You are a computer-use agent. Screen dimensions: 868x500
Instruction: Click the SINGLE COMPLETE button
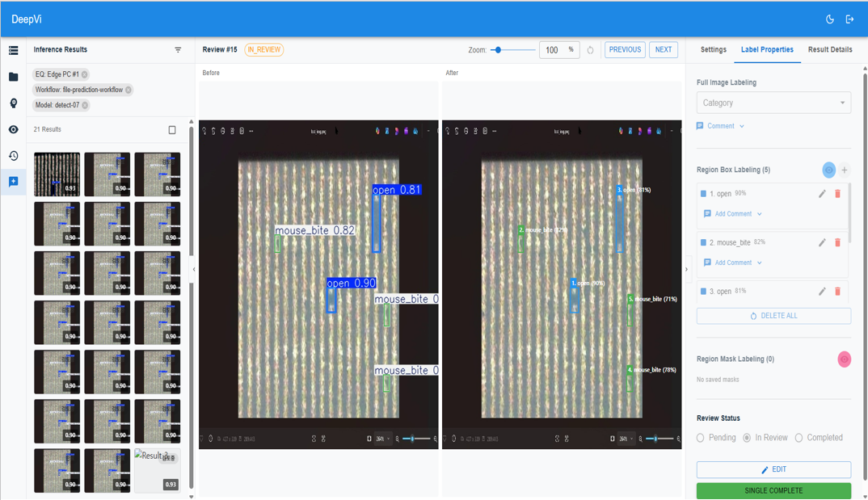coord(773,490)
